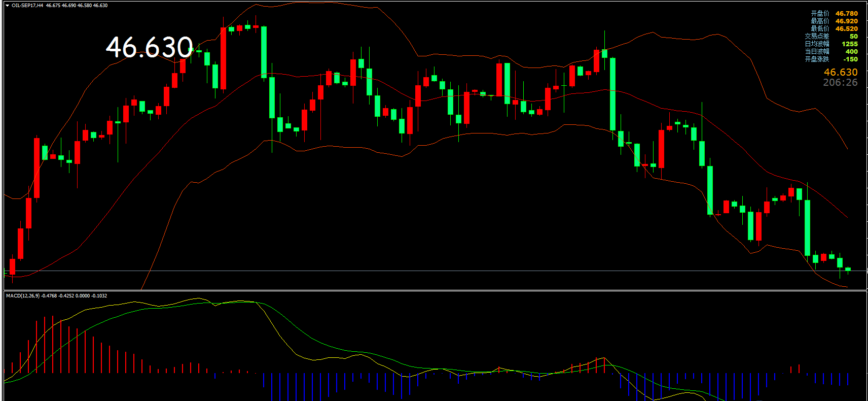The height and width of the screenshot is (401, 868).
Task: Click the large white 46.630 price text
Action: pos(150,47)
